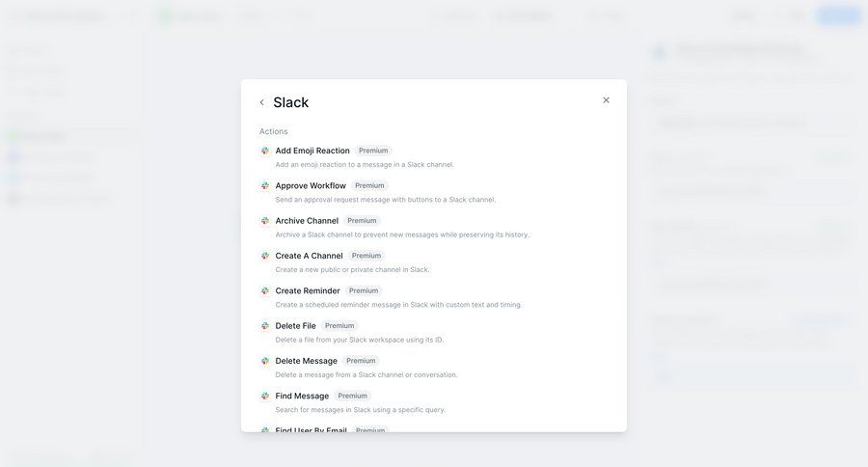Screen dimensions: 868x467
Task: Click 'Add an emoji reaction to a message' description
Action: pos(365,165)
